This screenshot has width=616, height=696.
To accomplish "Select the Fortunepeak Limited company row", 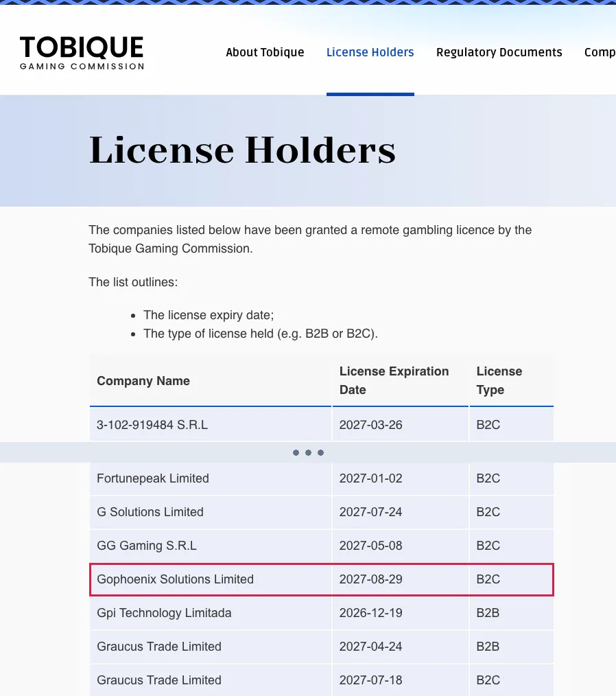I will coord(322,478).
